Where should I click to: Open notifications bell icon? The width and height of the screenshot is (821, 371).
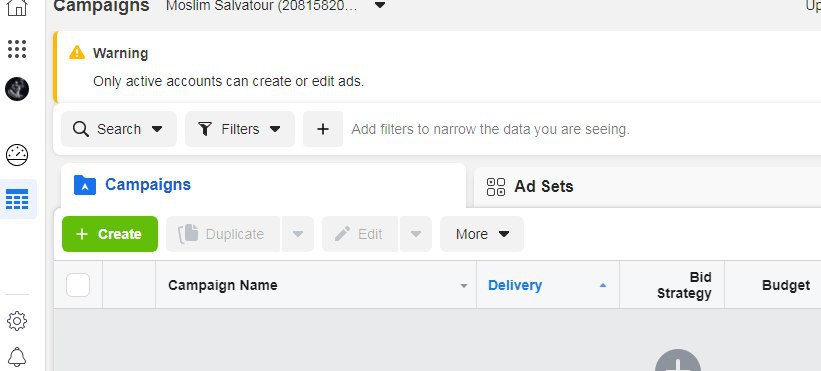pos(17,357)
